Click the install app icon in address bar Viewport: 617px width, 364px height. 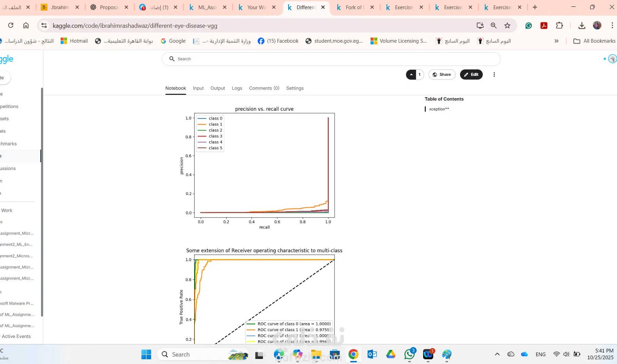(x=480, y=25)
